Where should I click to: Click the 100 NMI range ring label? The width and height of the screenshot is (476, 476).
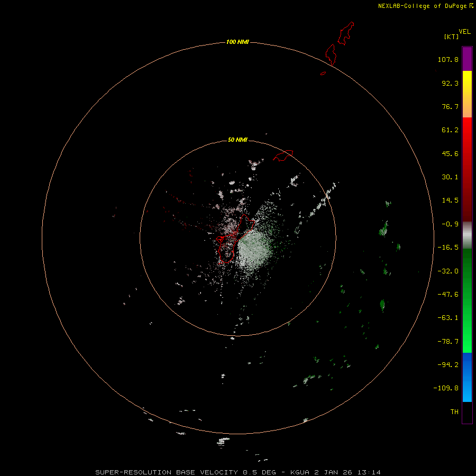(x=237, y=42)
